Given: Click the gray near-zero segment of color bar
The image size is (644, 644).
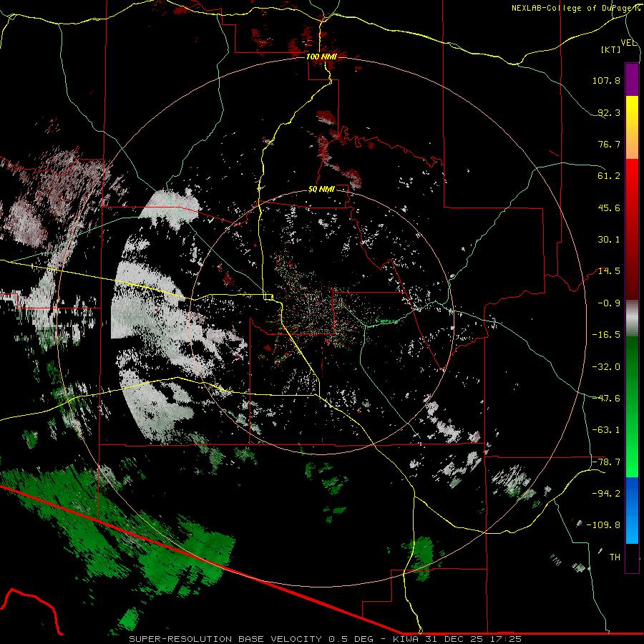Looking at the screenshot, I should [x=632, y=318].
